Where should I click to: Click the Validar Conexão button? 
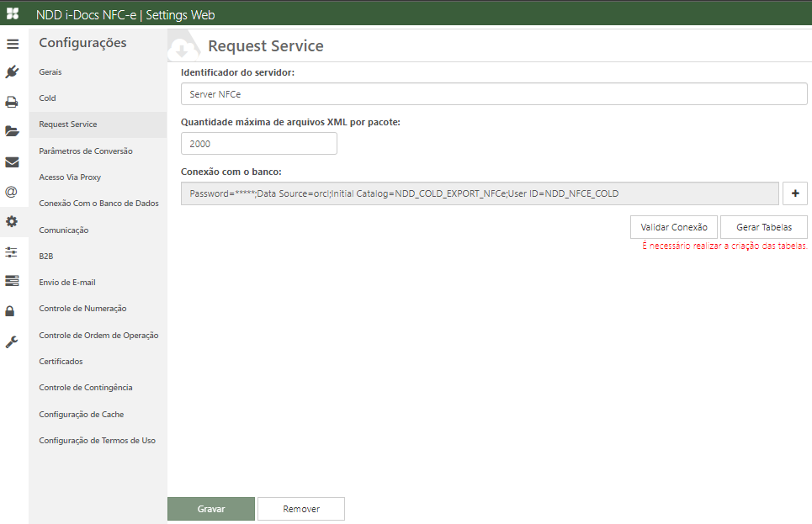tap(673, 226)
